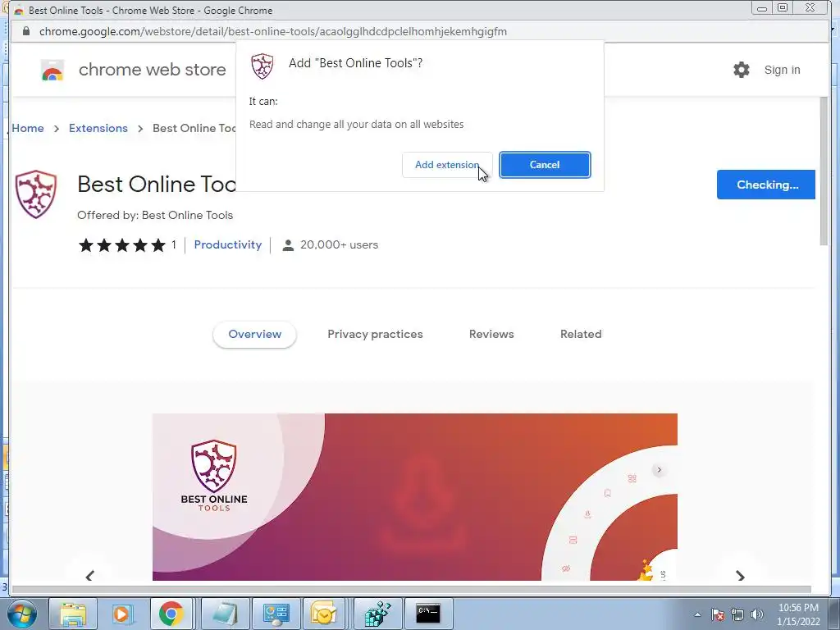The image size is (840, 630).
Task: Click the users count person icon
Action: (x=288, y=245)
